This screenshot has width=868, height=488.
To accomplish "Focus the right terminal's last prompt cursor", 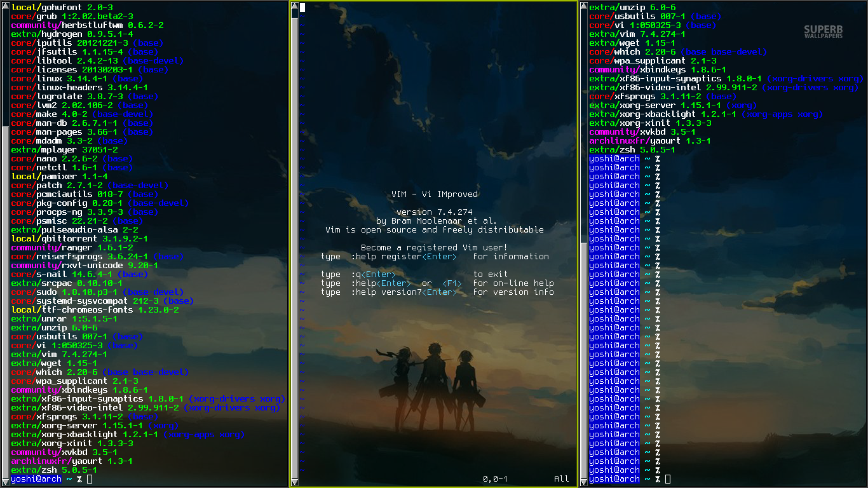I will 668,479.
